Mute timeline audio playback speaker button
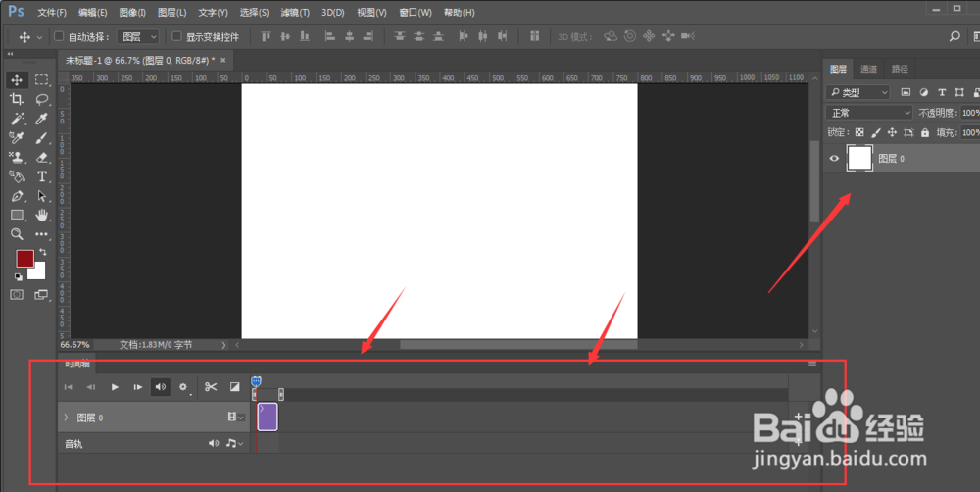The width and height of the screenshot is (980, 492). pyautogui.click(x=161, y=387)
